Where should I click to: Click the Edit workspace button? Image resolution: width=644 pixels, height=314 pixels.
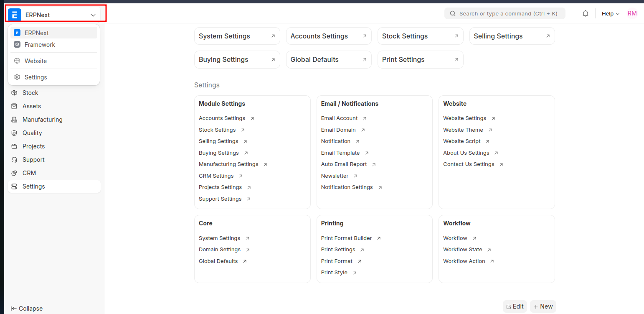click(515, 306)
